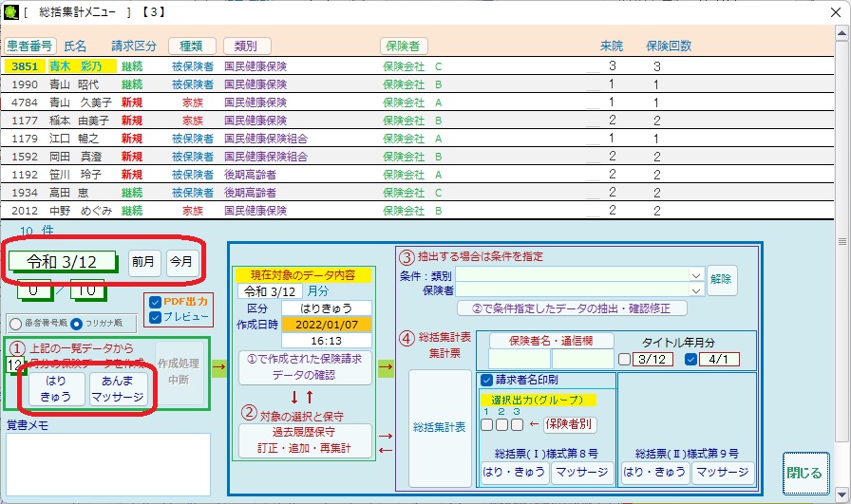Tick group 3 checkbox under 選択出力(グループ)
The height and width of the screenshot is (504, 851).
[518, 424]
